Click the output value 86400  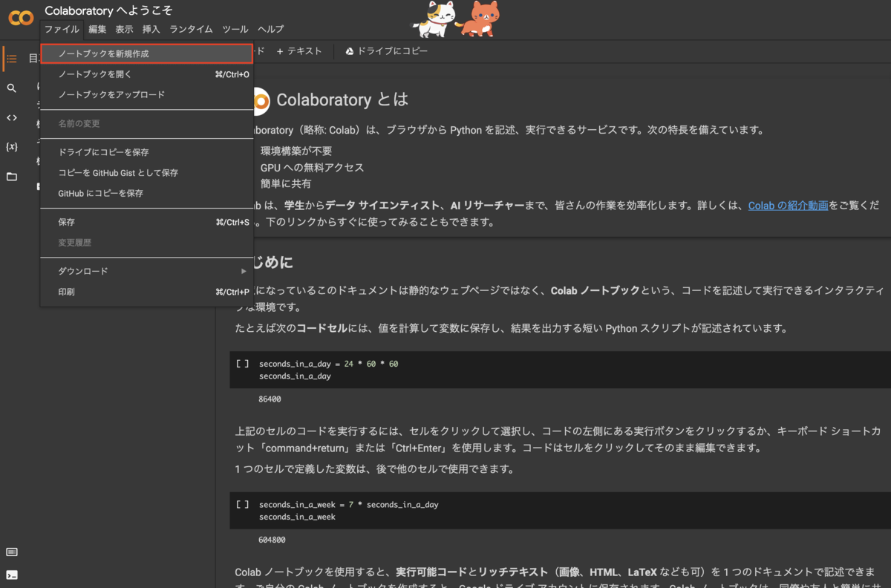270,399
